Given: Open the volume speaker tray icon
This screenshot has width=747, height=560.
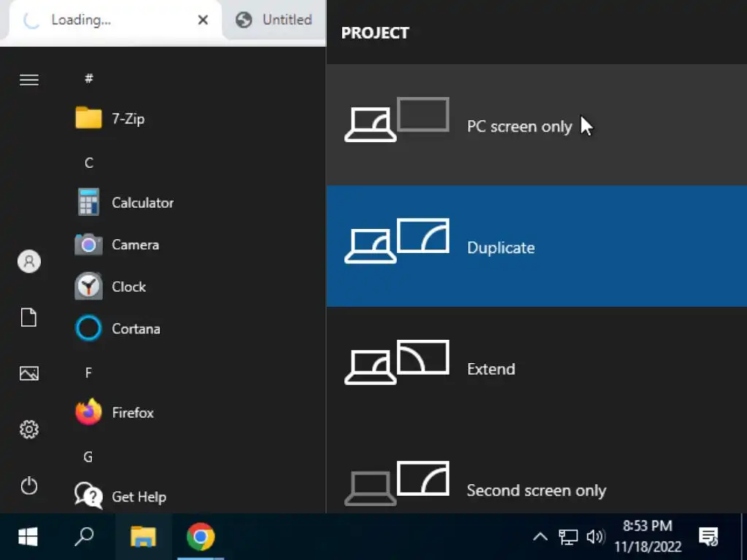Looking at the screenshot, I should (x=595, y=537).
